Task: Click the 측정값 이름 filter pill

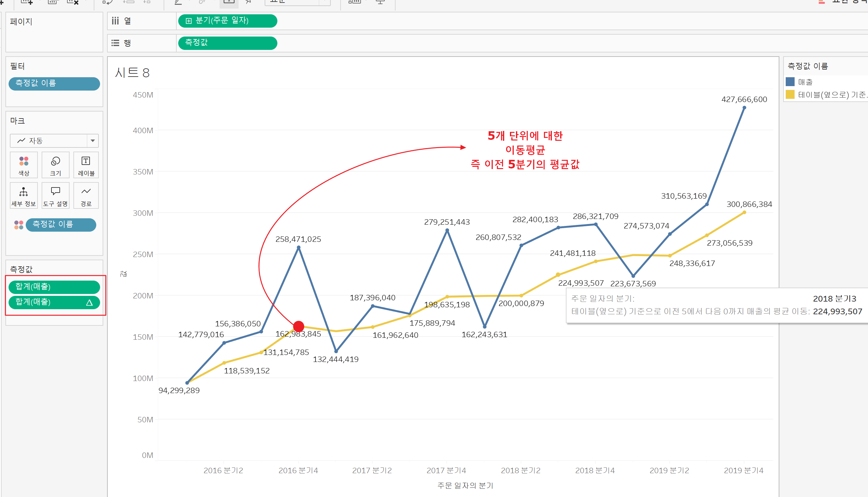Action: pyautogui.click(x=54, y=83)
